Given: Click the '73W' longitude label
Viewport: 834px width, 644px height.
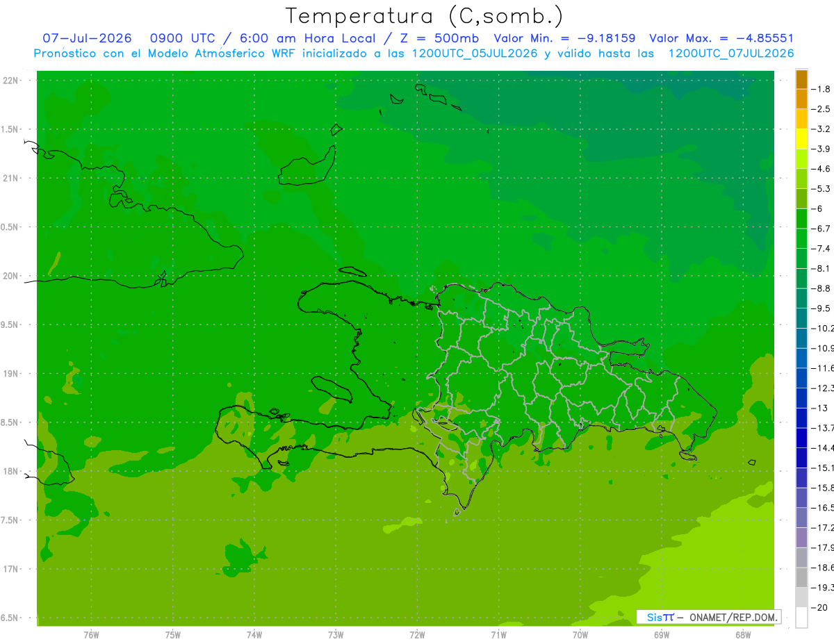Looking at the screenshot, I should point(336,634).
